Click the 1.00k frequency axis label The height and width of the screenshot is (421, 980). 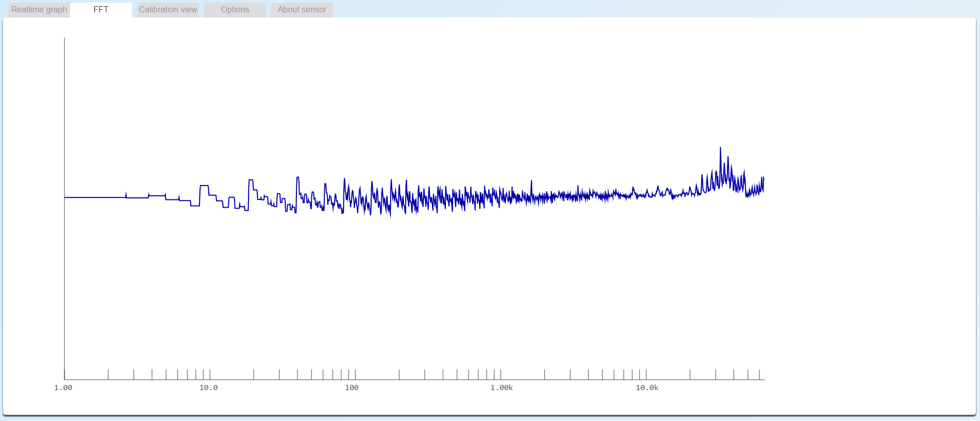click(502, 388)
